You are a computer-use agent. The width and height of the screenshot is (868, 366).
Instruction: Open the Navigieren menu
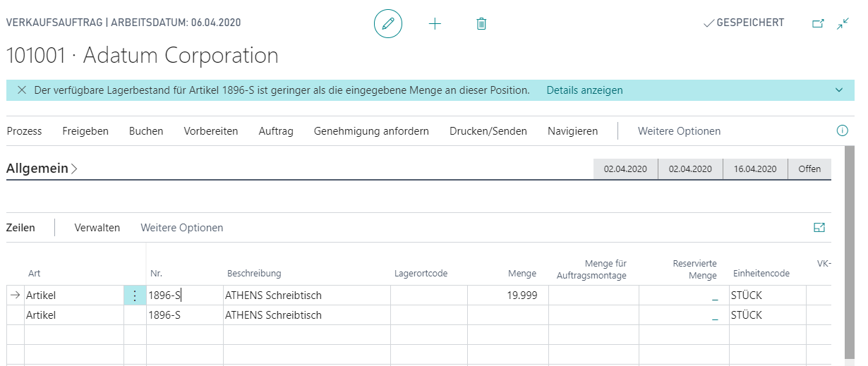(x=572, y=131)
